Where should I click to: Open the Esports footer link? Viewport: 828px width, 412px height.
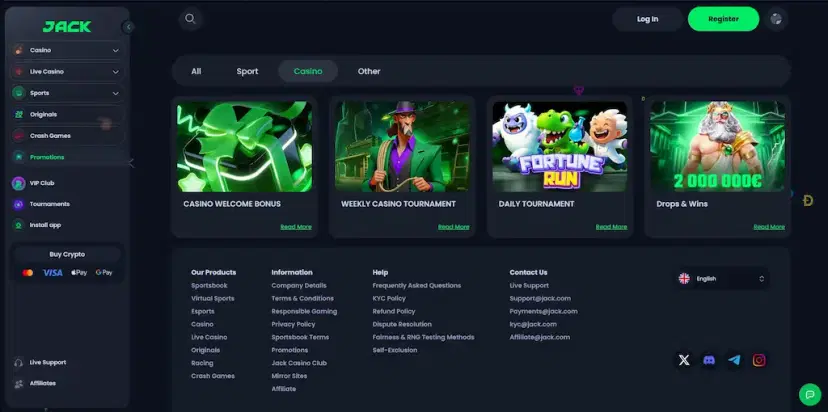pyautogui.click(x=203, y=312)
